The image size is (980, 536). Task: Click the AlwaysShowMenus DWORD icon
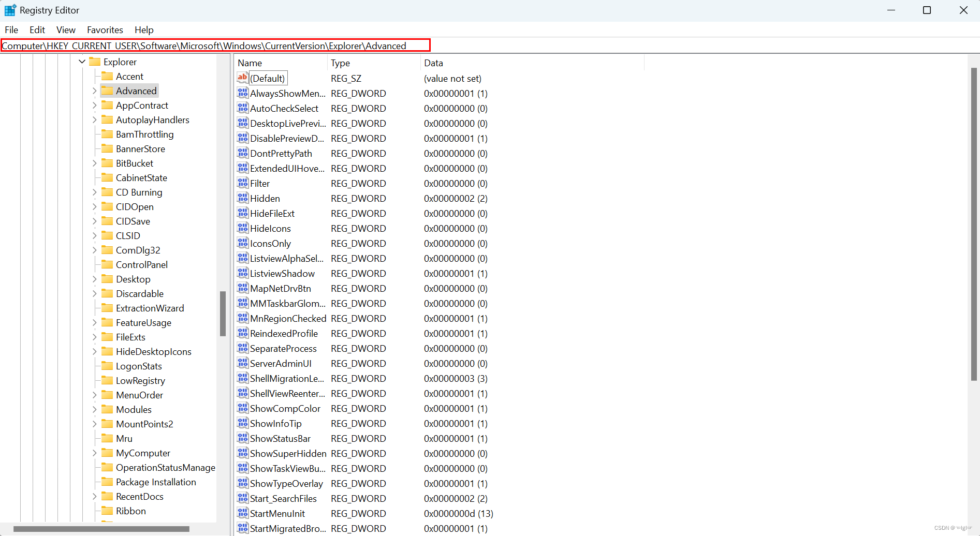[x=243, y=93]
